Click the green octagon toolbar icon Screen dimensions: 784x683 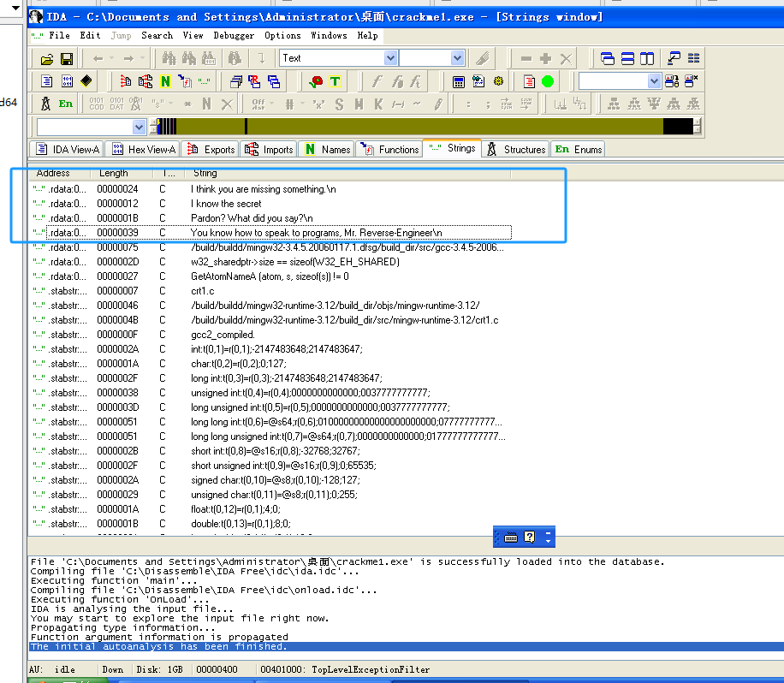click(x=548, y=81)
